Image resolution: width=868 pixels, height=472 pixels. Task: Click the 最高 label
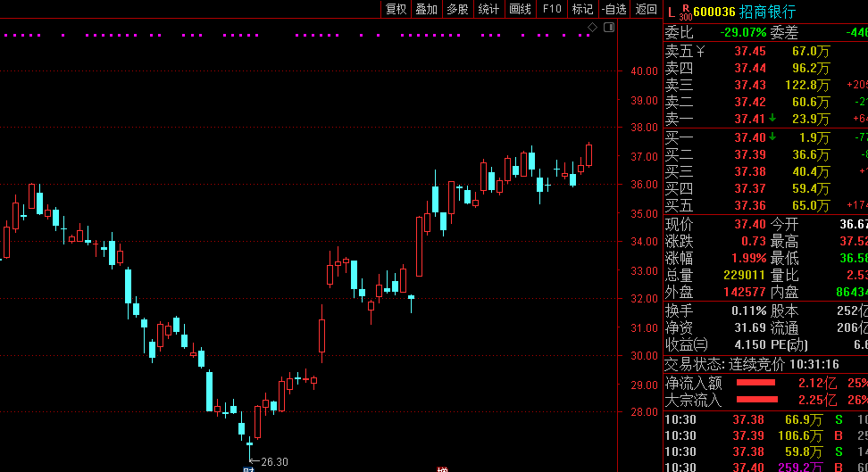pyautogui.click(x=784, y=242)
